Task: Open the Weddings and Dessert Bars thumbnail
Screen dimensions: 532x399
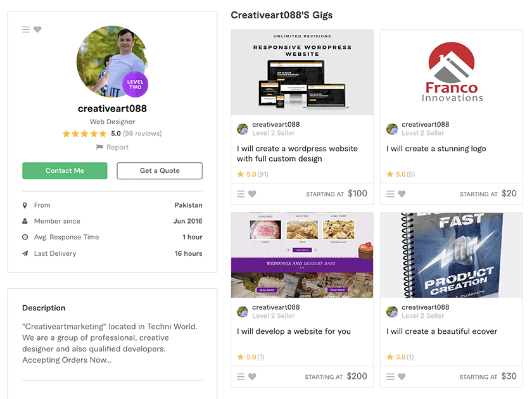Action: (302, 255)
